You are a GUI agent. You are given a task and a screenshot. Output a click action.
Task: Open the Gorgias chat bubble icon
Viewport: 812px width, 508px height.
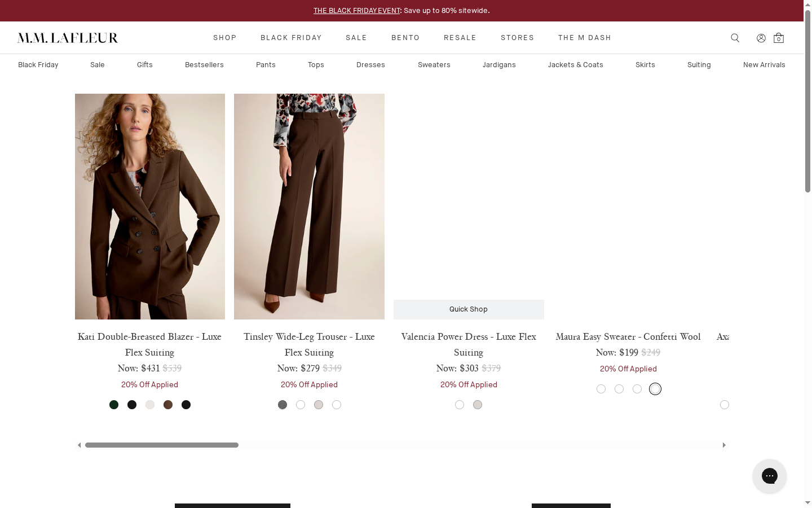tap(770, 476)
